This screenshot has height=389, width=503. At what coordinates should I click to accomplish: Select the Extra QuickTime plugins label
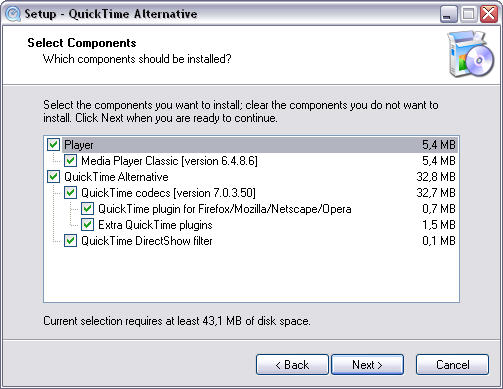(x=155, y=225)
